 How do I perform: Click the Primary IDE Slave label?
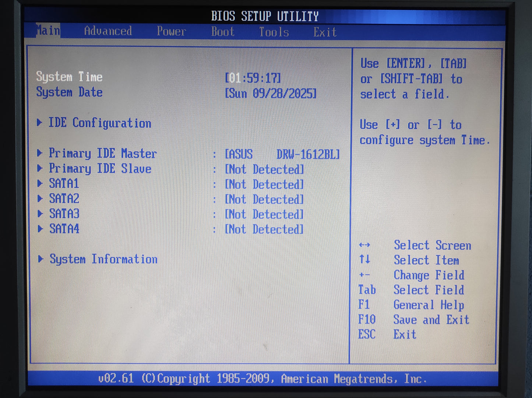pos(100,169)
